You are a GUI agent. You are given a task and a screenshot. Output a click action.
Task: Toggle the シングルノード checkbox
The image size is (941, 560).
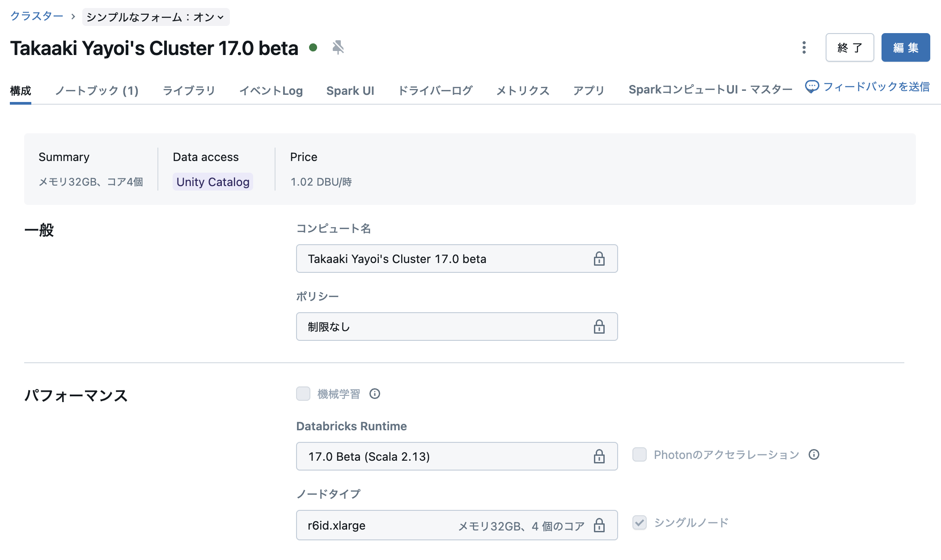coord(640,523)
